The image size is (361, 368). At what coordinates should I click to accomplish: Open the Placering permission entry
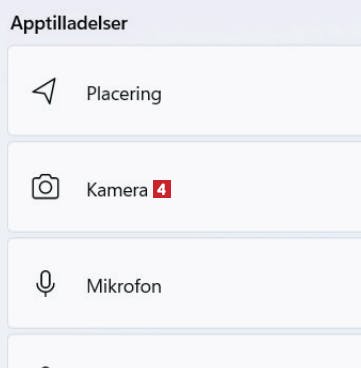click(x=184, y=91)
